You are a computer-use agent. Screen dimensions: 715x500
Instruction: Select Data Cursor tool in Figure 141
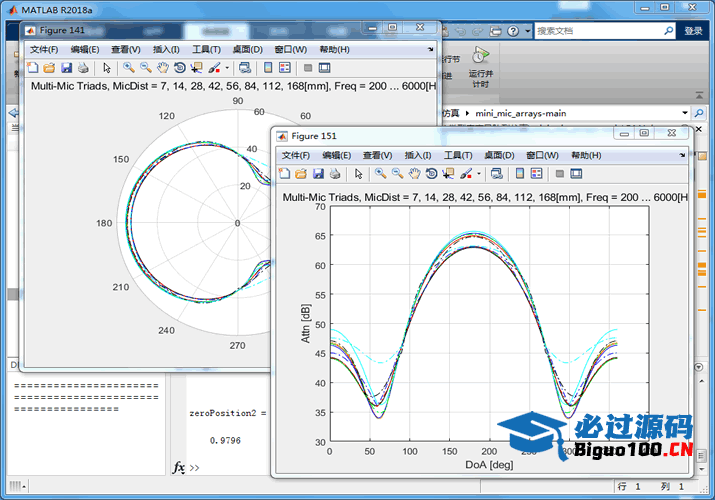click(197, 68)
